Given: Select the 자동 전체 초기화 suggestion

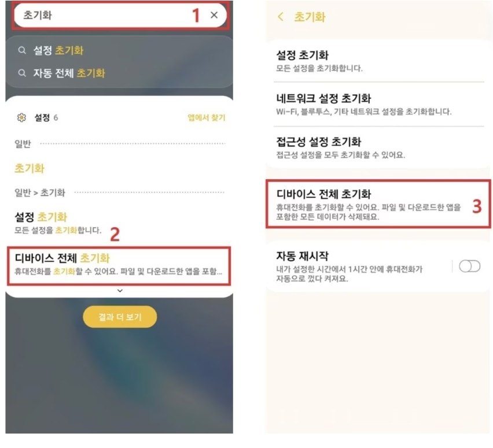Looking at the screenshot, I should tap(69, 73).
